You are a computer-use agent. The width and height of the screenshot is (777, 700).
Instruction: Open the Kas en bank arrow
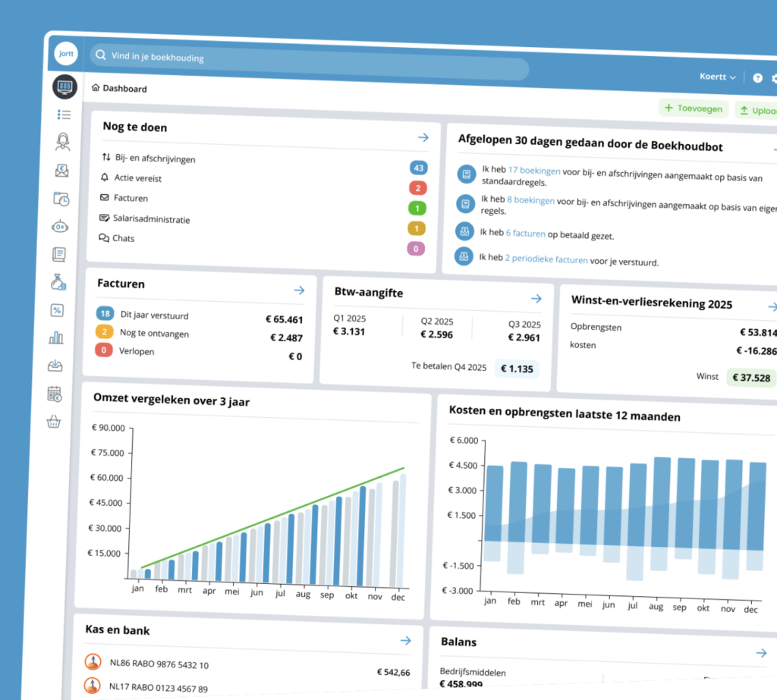tap(405, 640)
